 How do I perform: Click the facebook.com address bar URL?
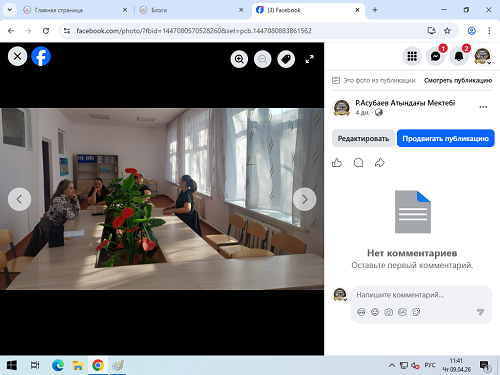click(194, 31)
